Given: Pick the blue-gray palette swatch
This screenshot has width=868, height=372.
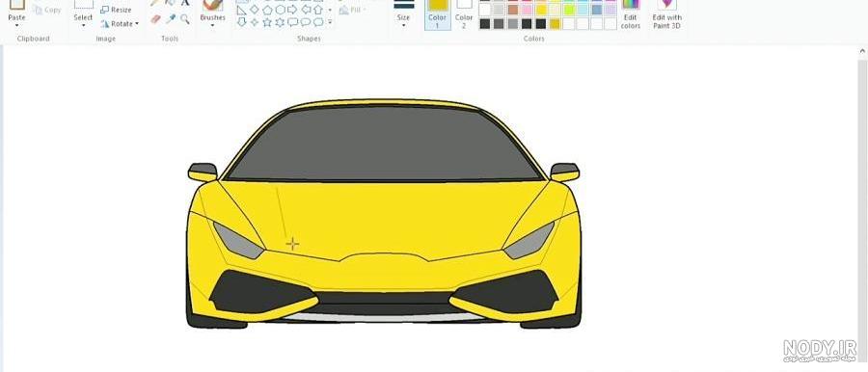Looking at the screenshot, I should coord(596,10).
